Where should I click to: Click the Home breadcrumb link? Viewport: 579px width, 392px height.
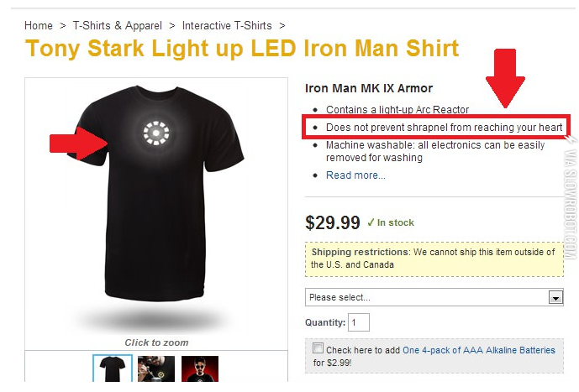tap(39, 26)
